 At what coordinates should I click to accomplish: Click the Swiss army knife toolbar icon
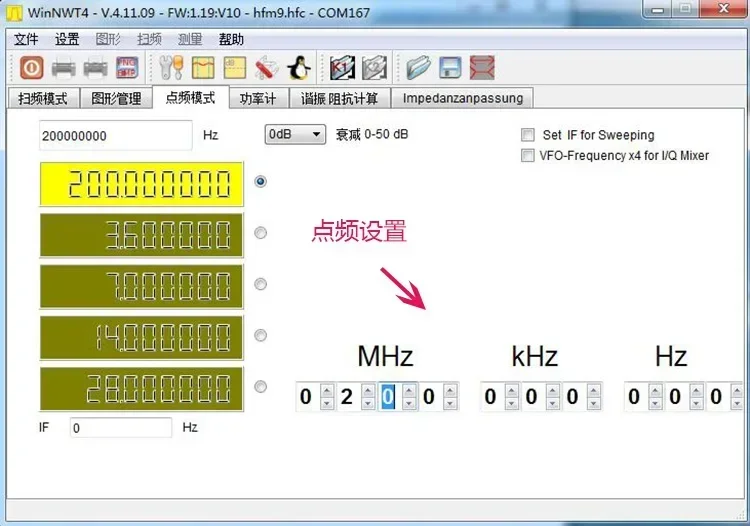[x=266, y=67]
